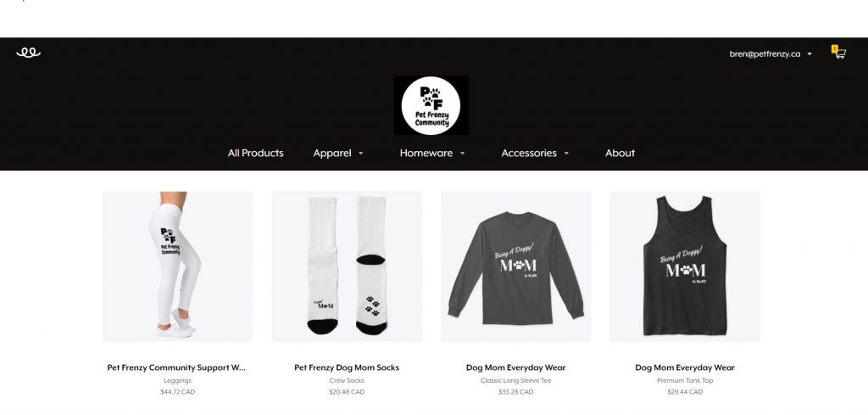This screenshot has height=415, width=868.
Task: Open the shopping cart icon
Action: [839, 53]
